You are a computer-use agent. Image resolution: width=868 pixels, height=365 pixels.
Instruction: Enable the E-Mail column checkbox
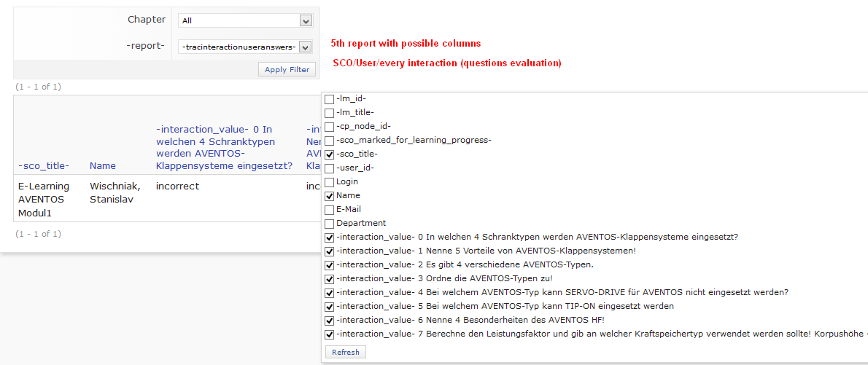click(330, 210)
